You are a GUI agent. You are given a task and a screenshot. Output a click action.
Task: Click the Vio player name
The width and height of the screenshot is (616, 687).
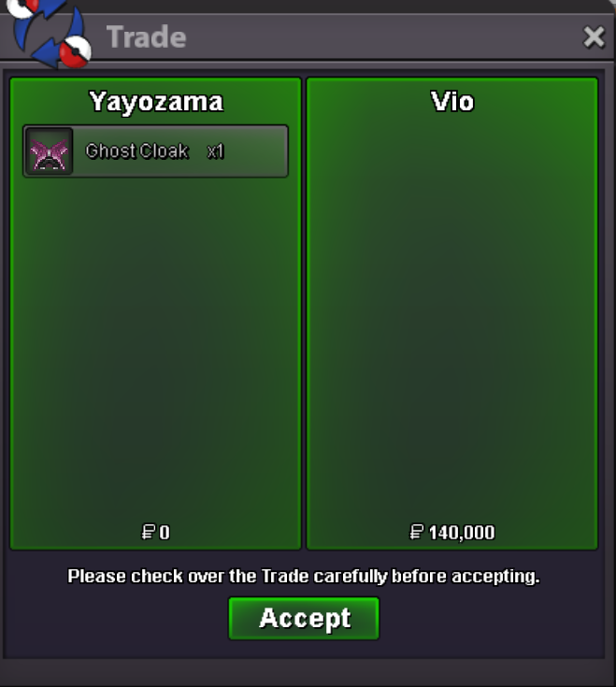coord(452,102)
